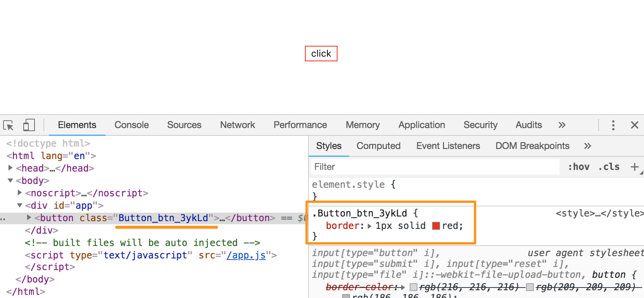644x298 pixels.
Task: Select the Application tab
Action: [x=422, y=125]
